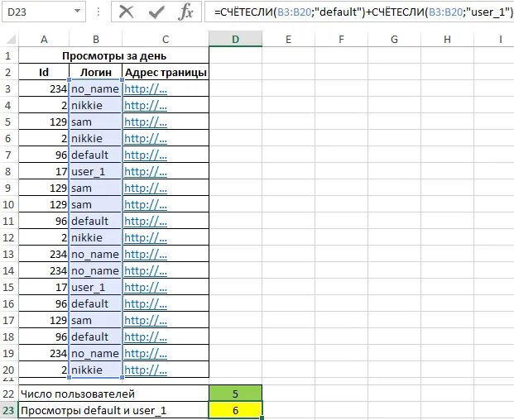Click the Id cell 234 in row 3
Screen dimensions: 514x420
pos(44,88)
